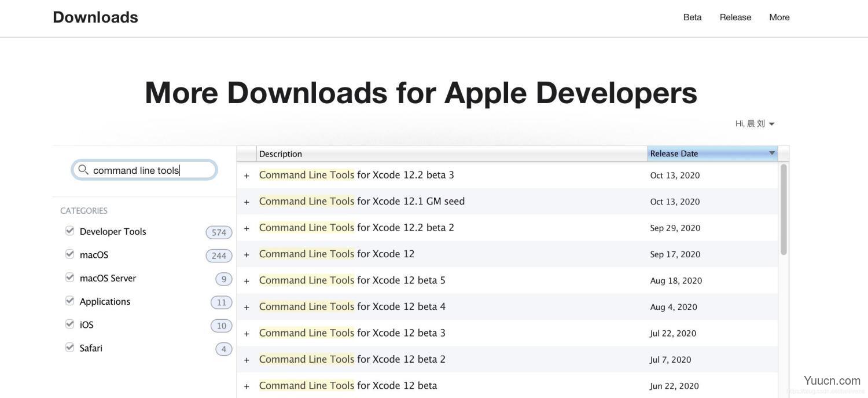Click the Applications 11 count badge

(221, 302)
